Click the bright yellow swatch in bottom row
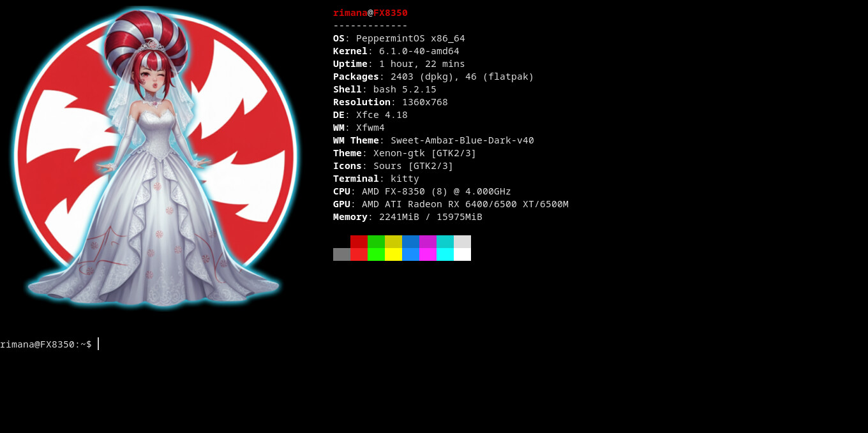Image resolution: width=868 pixels, height=433 pixels. pos(393,254)
